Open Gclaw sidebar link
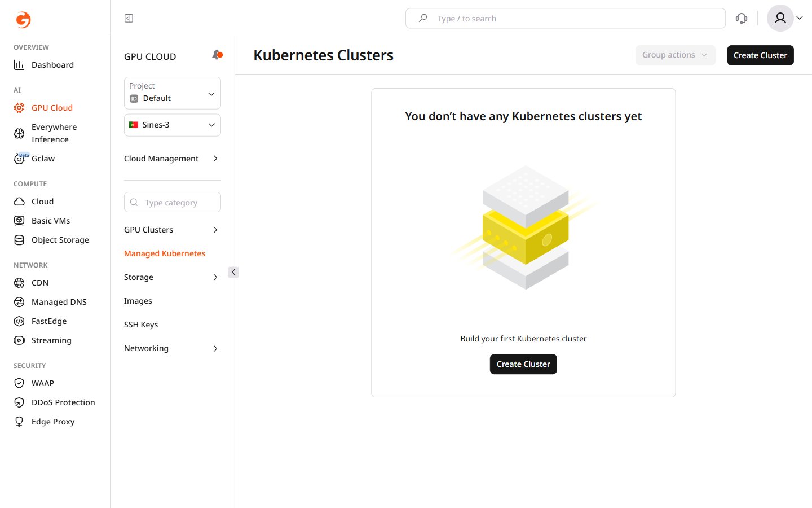 point(43,159)
